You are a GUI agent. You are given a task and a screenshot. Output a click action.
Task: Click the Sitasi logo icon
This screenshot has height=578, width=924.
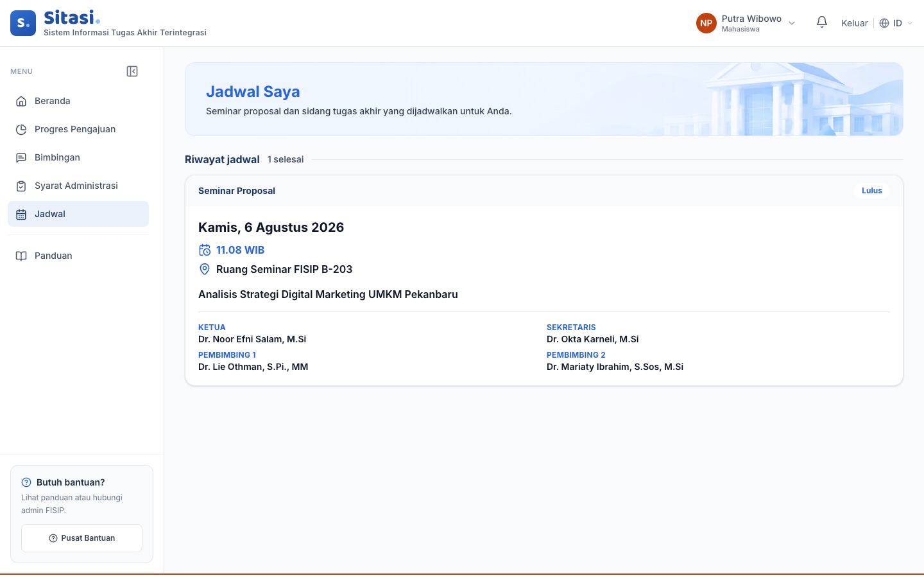[23, 23]
